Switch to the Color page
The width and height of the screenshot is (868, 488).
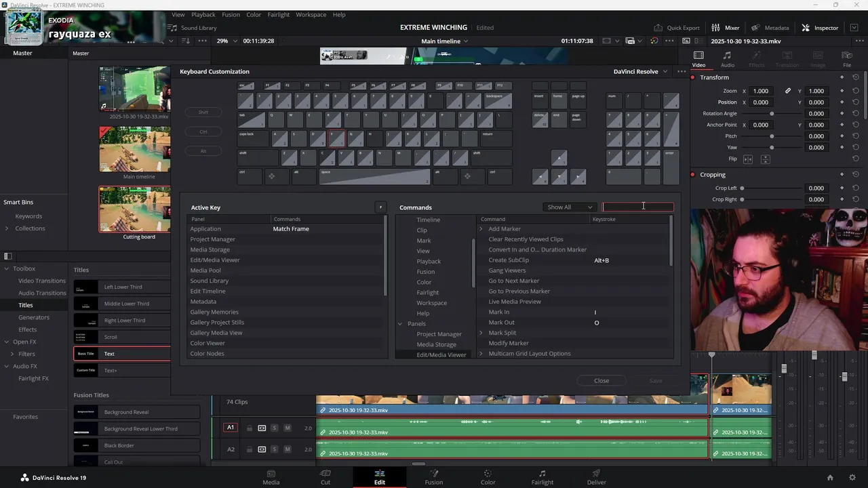488,477
